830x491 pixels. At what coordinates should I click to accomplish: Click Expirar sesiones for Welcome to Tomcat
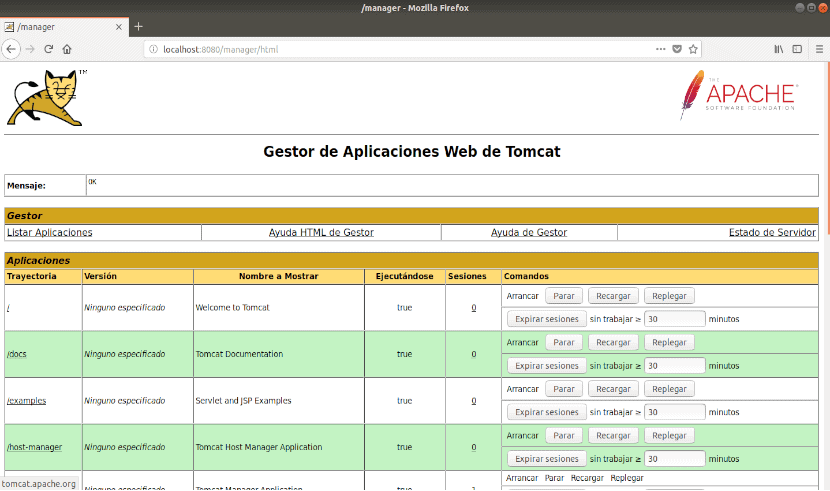[547, 319]
